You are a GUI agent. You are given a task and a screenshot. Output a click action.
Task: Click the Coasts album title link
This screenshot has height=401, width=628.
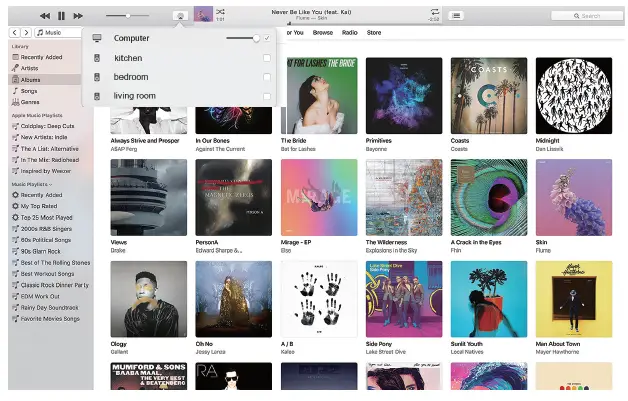click(x=460, y=141)
